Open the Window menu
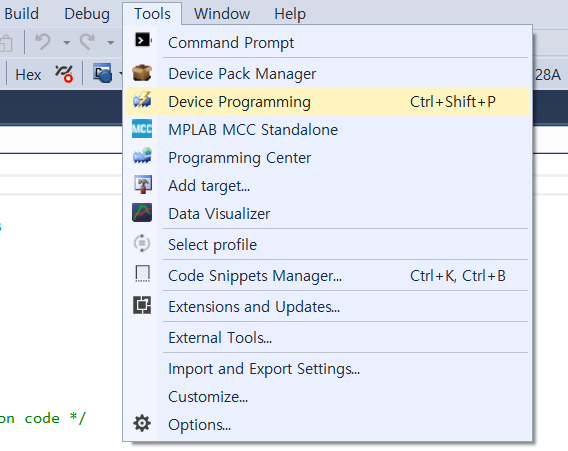Image resolution: width=568 pixels, height=451 pixels. tap(222, 14)
